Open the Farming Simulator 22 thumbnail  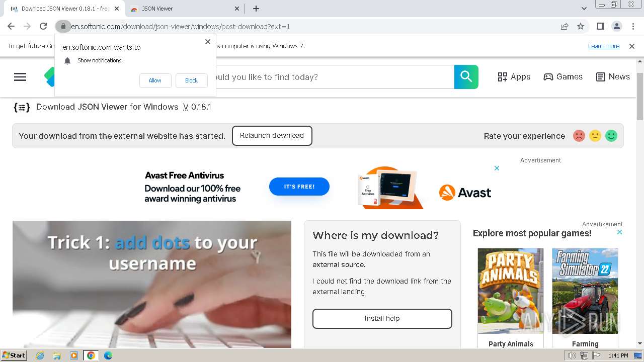[x=585, y=291]
